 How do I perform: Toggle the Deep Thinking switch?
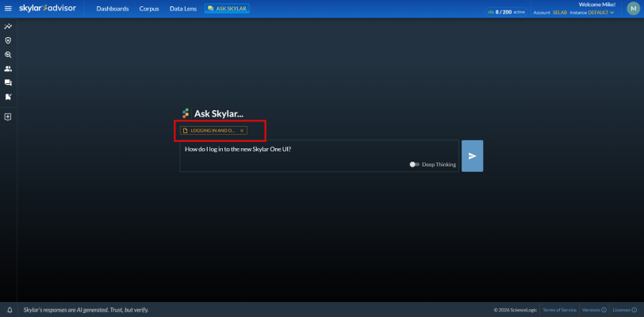[415, 165]
